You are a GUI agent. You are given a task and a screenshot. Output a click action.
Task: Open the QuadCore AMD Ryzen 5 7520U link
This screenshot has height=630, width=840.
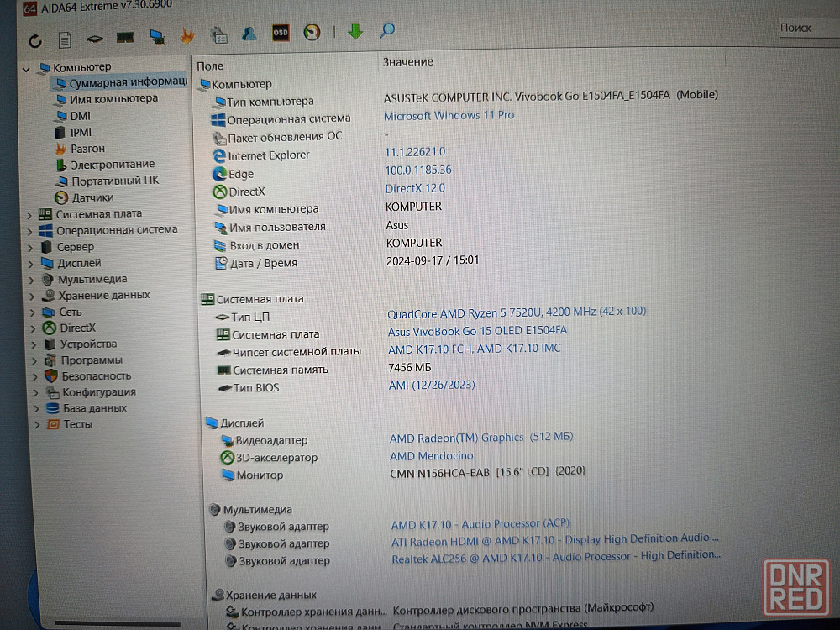click(x=517, y=312)
